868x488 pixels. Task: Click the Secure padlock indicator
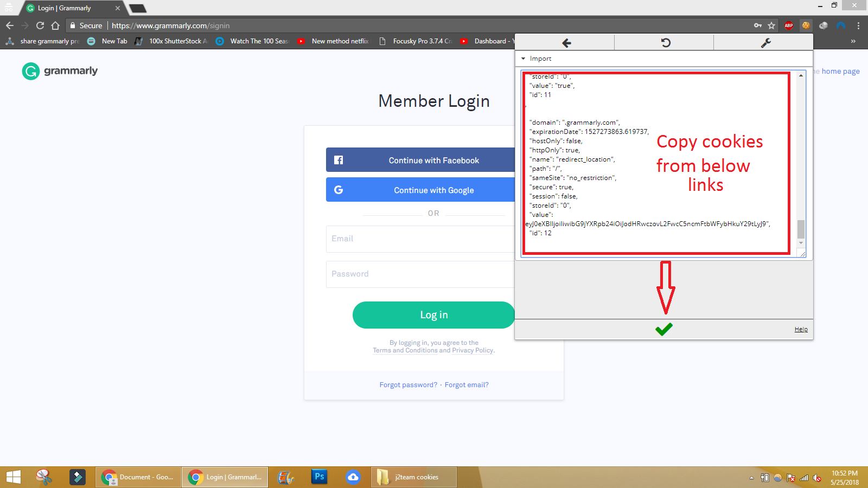coord(86,25)
